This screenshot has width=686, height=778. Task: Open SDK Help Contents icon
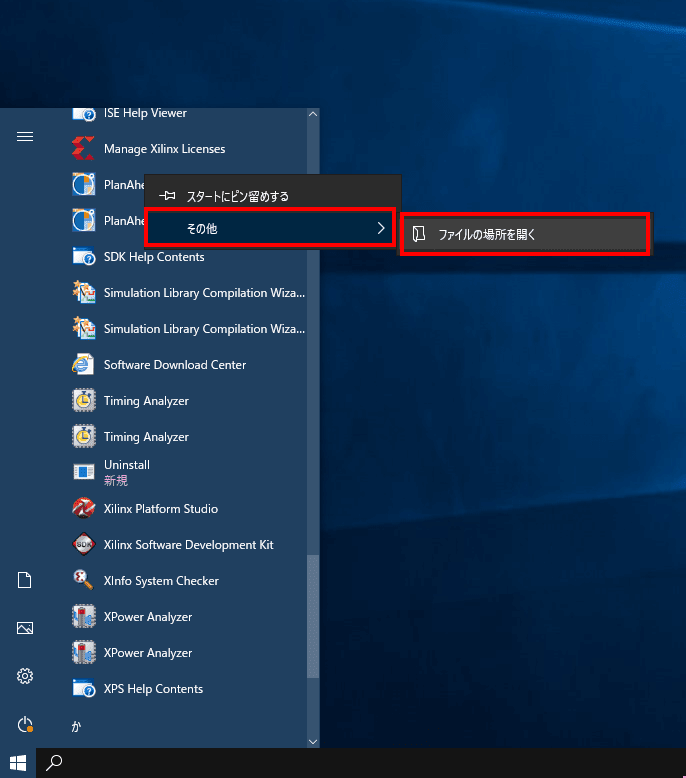84,257
